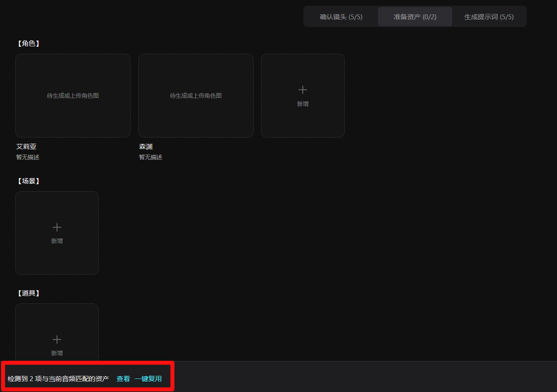Screen dimensions: 557x392
Task: Click the 查看 link for matched assets
Action: pyautogui.click(x=123, y=378)
